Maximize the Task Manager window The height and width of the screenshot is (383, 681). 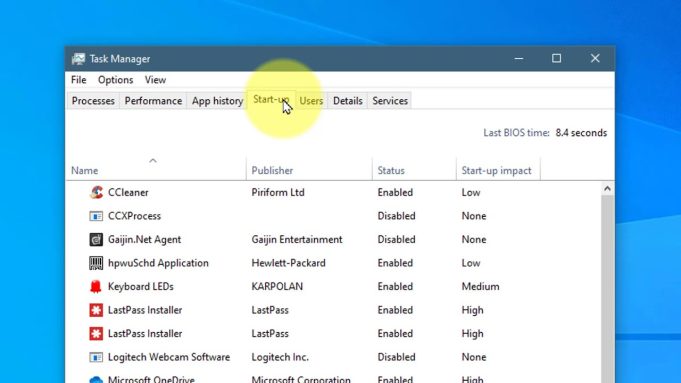tap(556, 58)
